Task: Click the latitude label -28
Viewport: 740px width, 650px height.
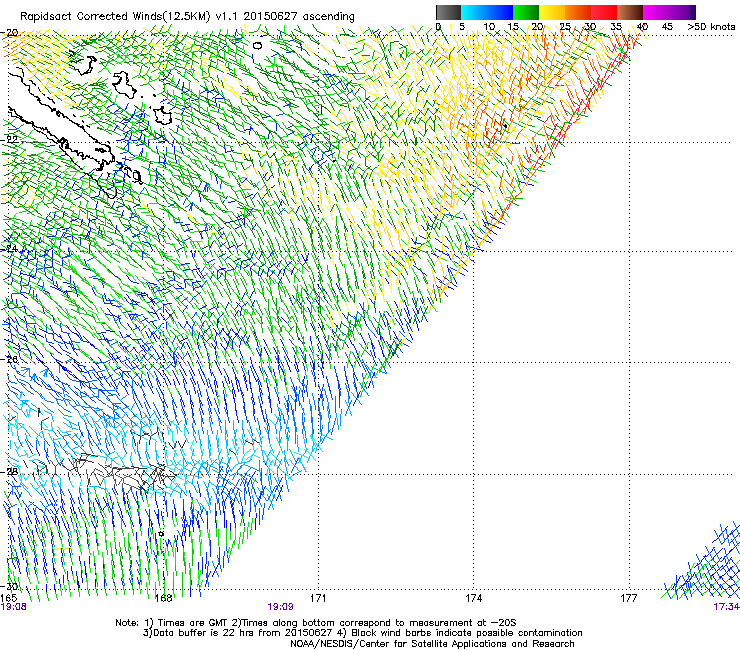Action: pos(10,472)
